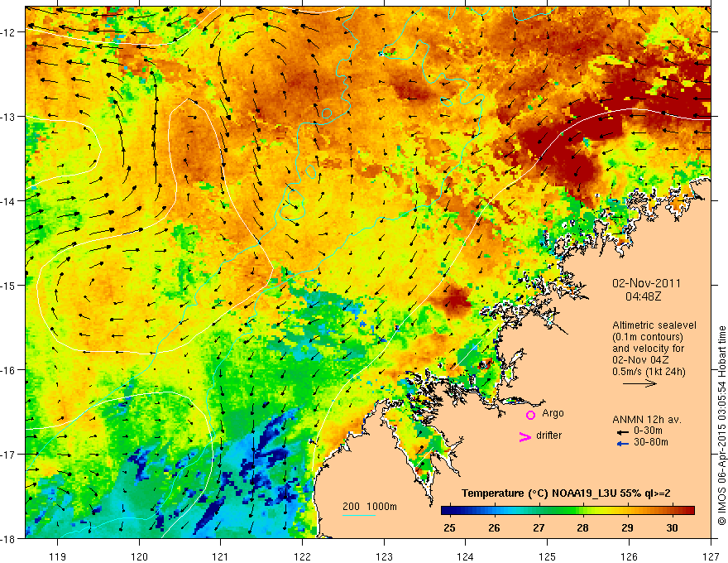Viewport: 728px width, 563px height.
Task: Click the dark blue end of the colorbar
Action: [446, 511]
